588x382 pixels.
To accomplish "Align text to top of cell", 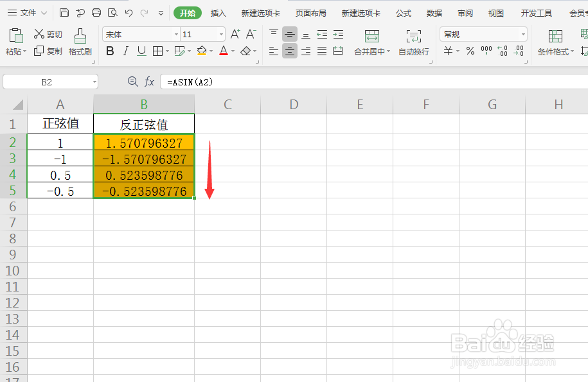I will (274, 34).
